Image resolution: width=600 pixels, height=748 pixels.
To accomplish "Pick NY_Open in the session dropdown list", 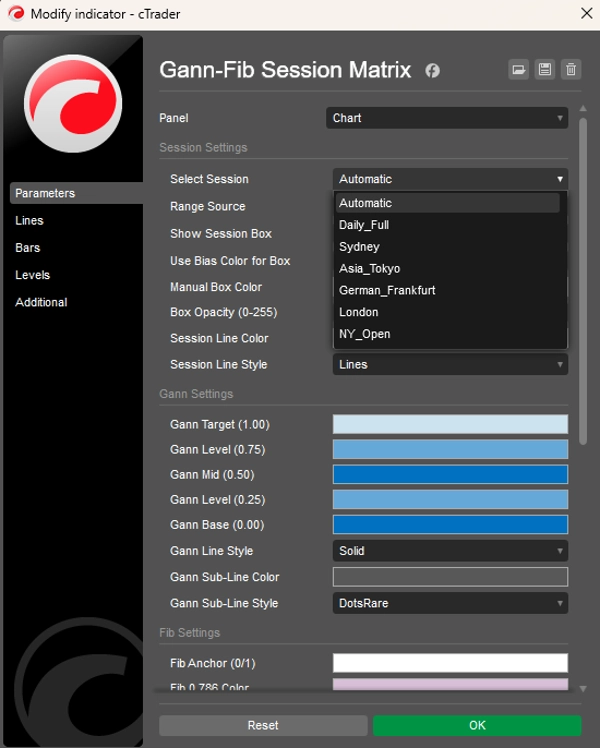I will (364, 334).
